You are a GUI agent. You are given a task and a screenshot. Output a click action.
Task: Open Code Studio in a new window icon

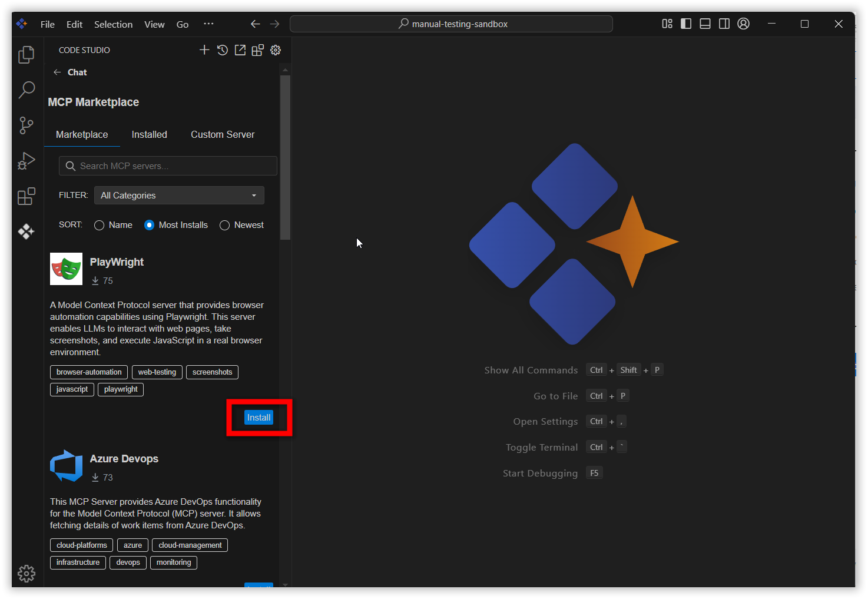tap(240, 50)
